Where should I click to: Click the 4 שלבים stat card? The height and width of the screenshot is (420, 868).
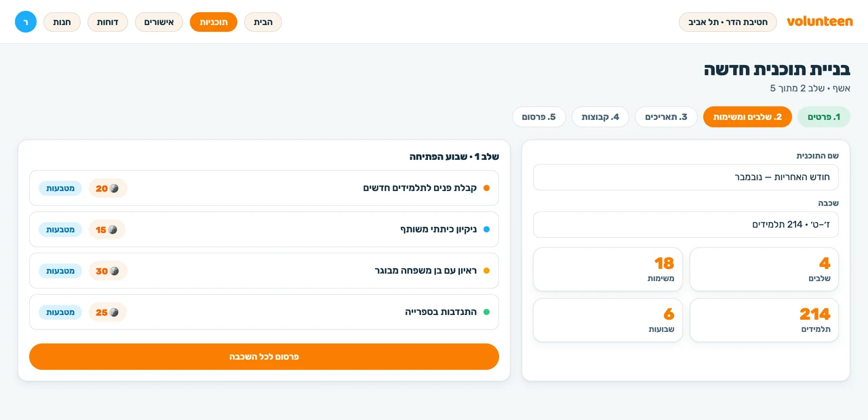[764, 270]
